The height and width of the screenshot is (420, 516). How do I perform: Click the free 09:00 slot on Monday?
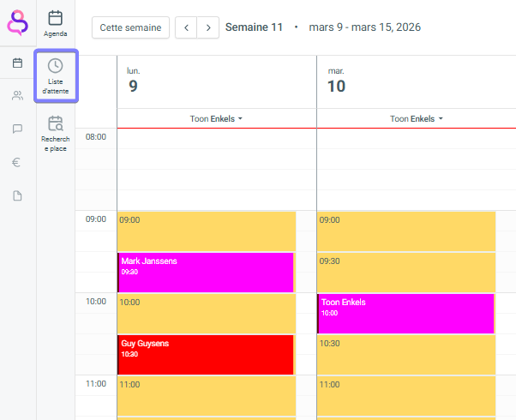(x=206, y=231)
